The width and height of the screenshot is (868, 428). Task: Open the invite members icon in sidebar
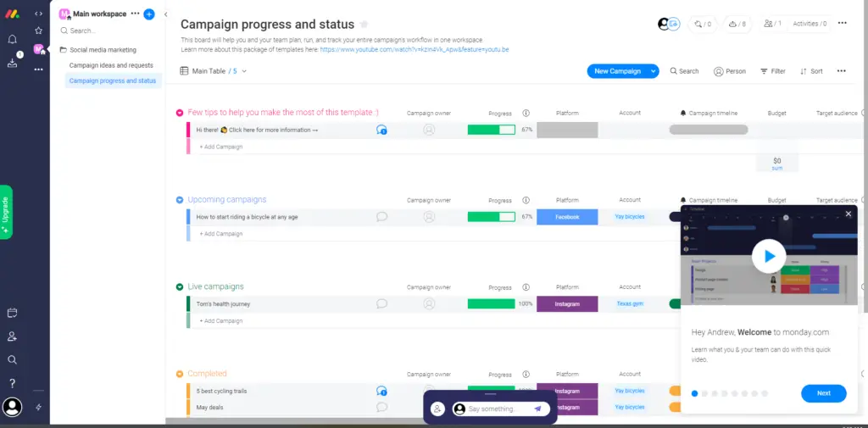13,336
